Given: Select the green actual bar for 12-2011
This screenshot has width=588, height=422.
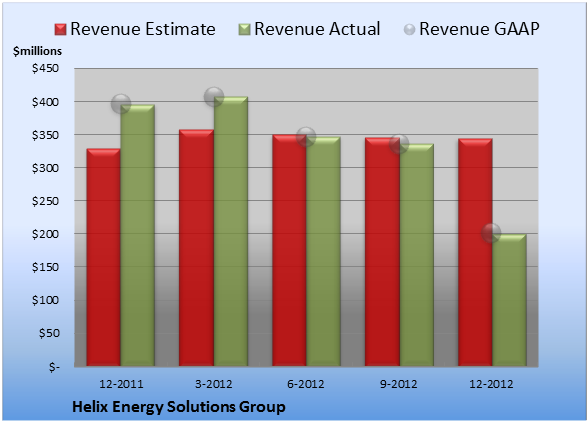Looking at the screenshot, I should tap(138, 235).
